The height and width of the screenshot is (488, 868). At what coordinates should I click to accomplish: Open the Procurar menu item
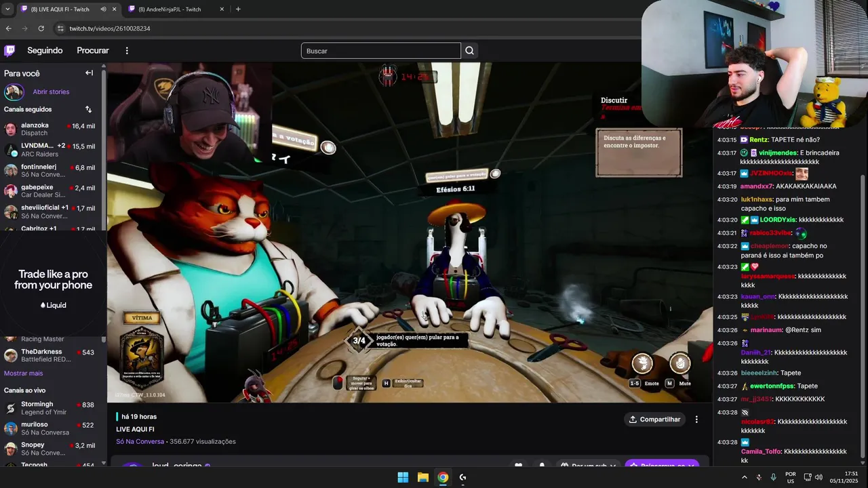tap(93, 51)
